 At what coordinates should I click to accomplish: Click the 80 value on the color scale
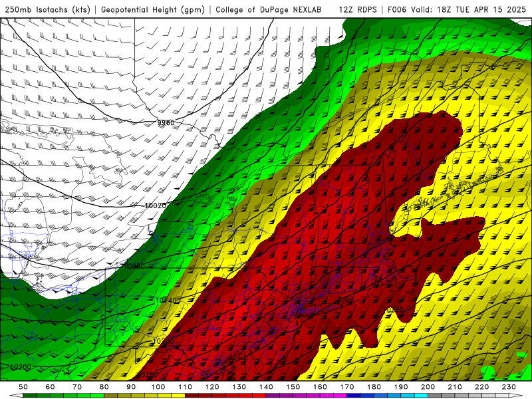(104, 387)
